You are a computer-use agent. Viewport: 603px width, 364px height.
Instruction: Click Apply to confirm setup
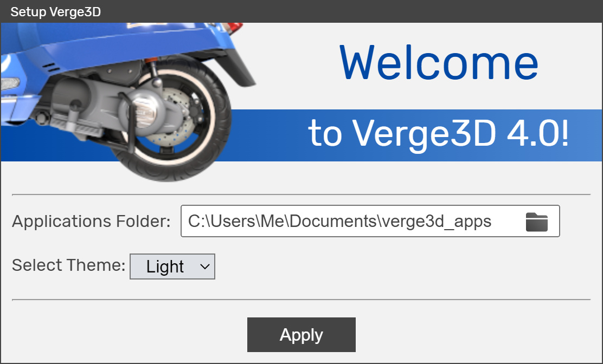[x=301, y=335]
